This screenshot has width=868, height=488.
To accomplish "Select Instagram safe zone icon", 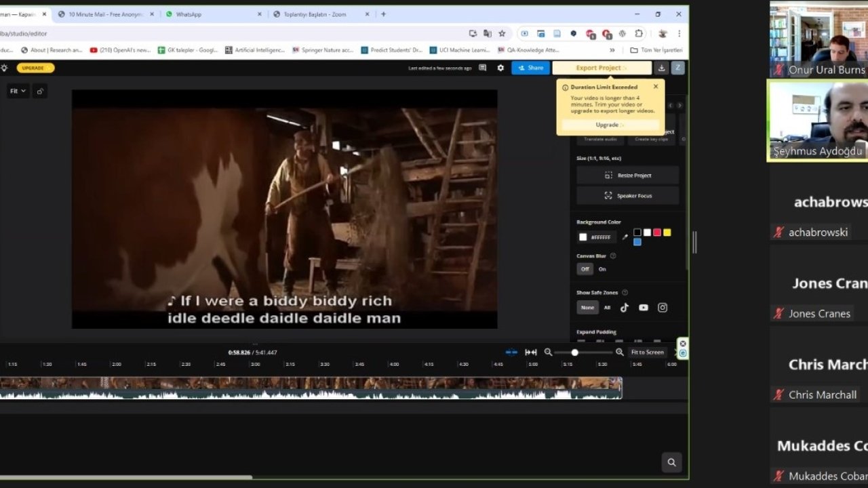I will (663, 307).
